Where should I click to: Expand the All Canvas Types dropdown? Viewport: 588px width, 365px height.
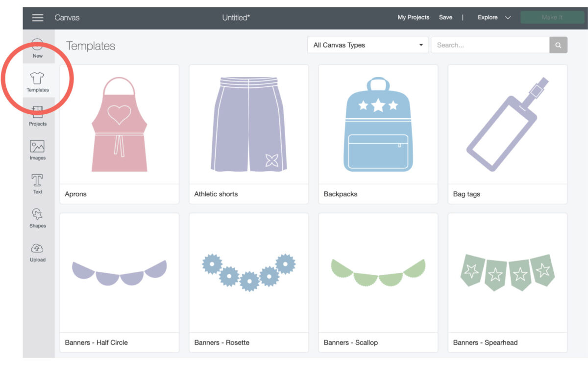click(x=367, y=45)
